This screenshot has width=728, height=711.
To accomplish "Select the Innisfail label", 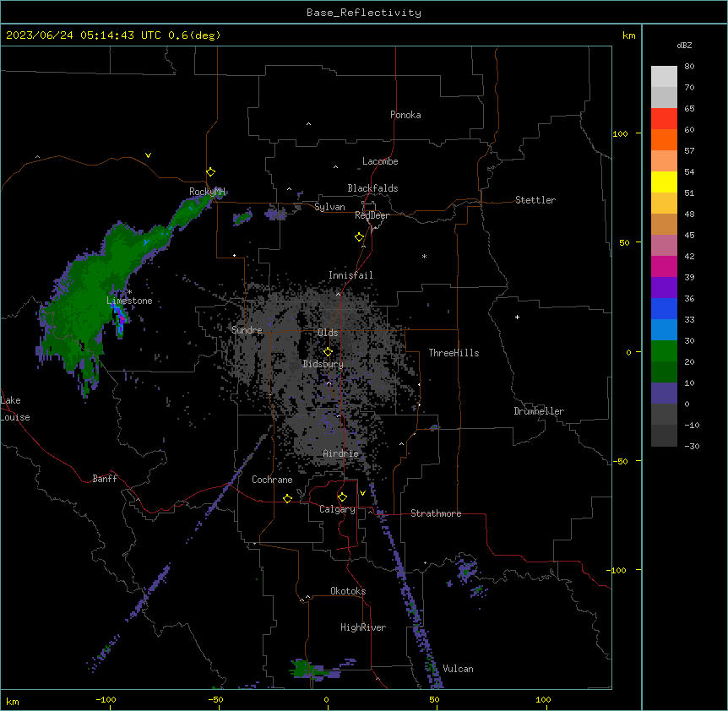I will tap(350, 275).
